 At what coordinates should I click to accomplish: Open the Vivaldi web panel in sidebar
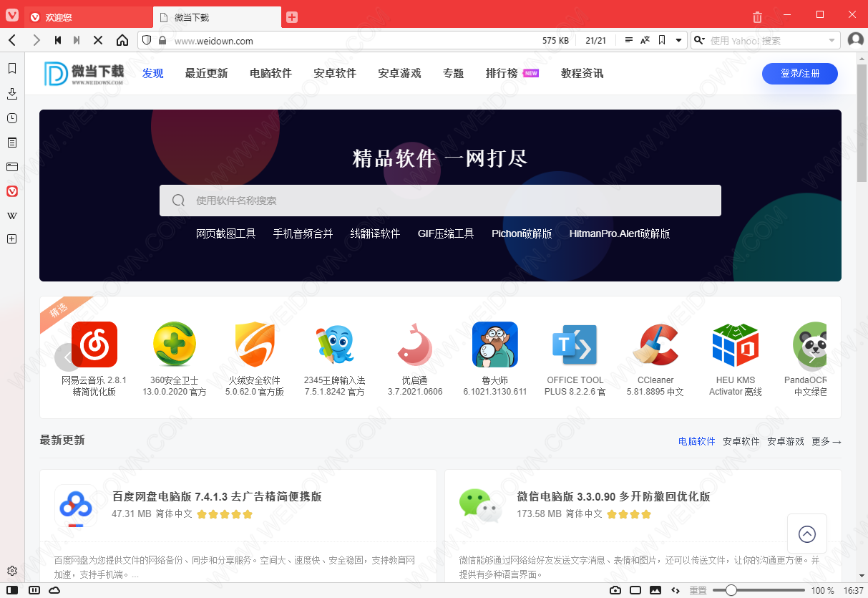click(x=12, y=191)
